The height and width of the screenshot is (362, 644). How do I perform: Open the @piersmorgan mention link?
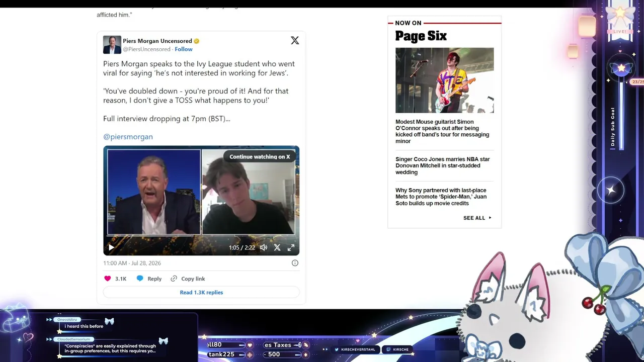point(128,137)
